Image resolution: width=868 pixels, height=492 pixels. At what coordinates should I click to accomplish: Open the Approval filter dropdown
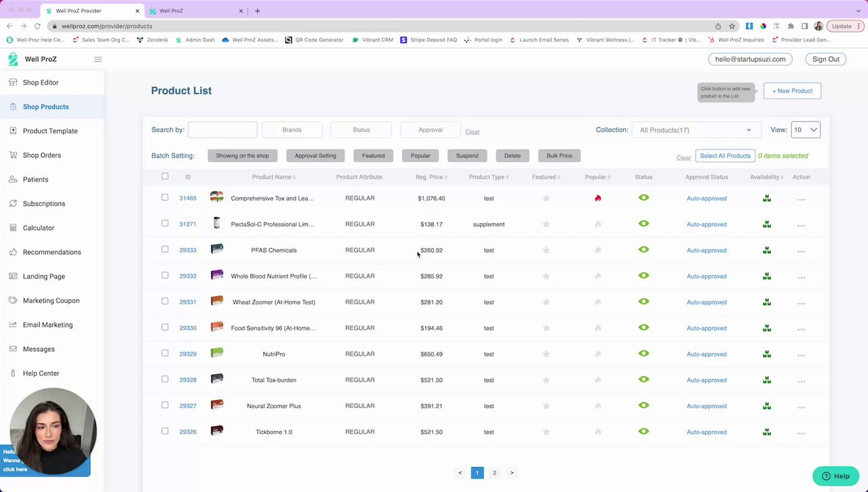pyautogui.click(x=431, y=129)
